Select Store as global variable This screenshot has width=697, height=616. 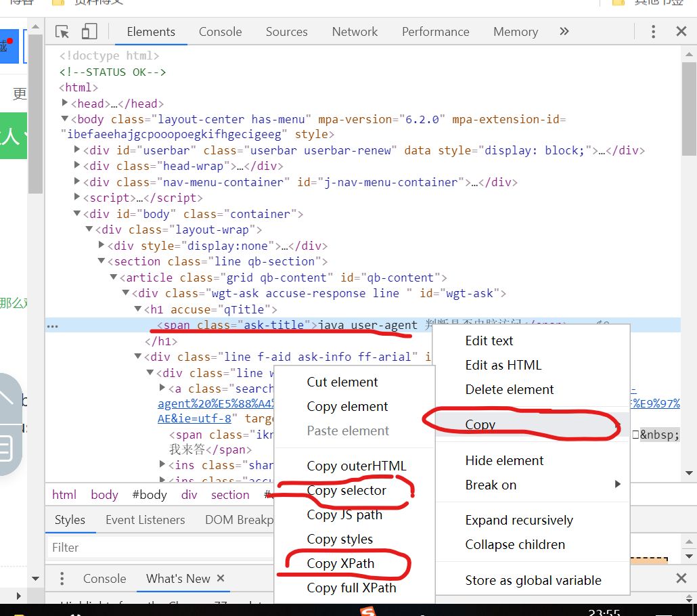(533, 580)
